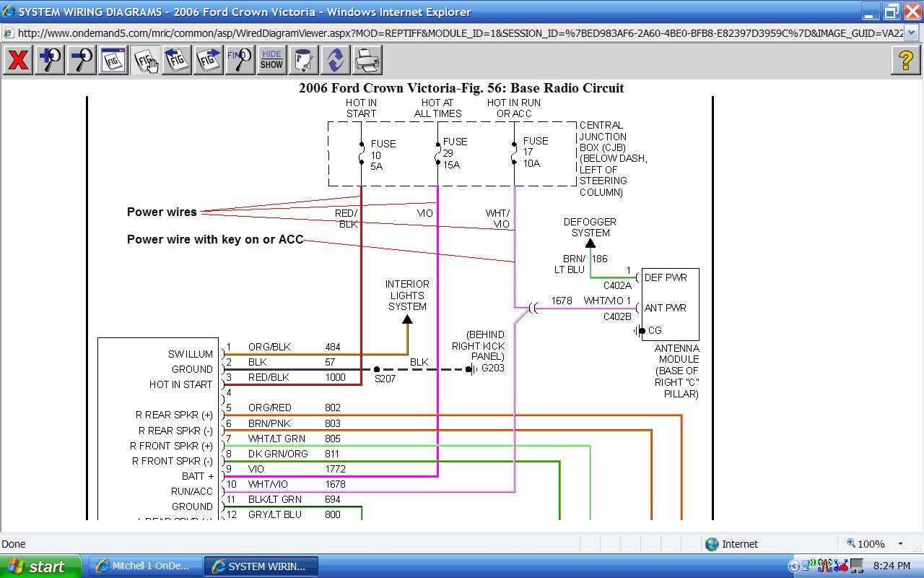Click the FUSE 29 15A label

point(456,153)
